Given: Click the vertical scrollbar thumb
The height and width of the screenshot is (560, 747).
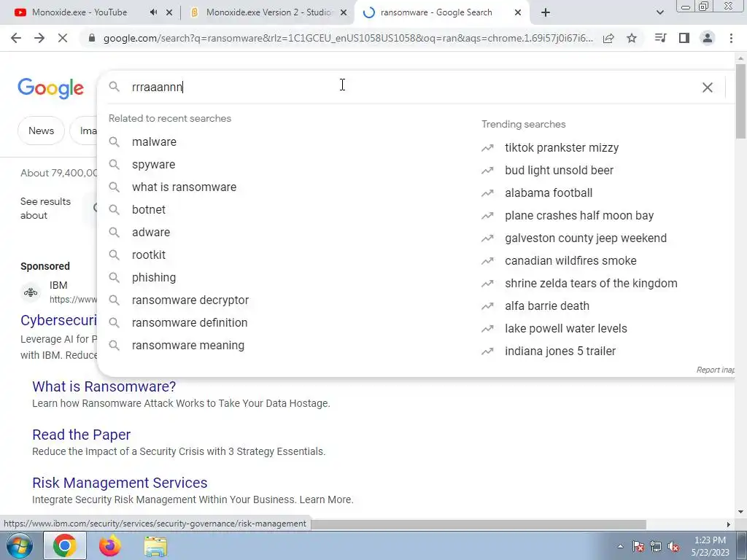Looking at the screenshot, I should [740, 101].
